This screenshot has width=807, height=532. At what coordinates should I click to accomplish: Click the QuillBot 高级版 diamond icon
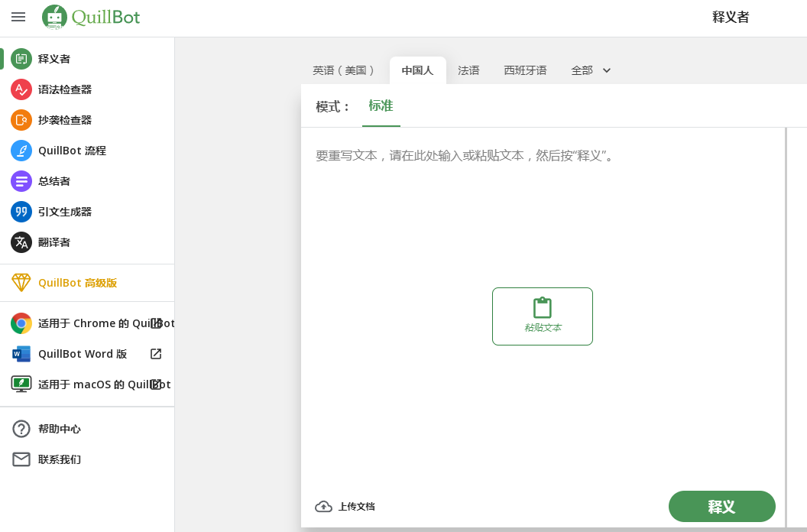[21, 283]
